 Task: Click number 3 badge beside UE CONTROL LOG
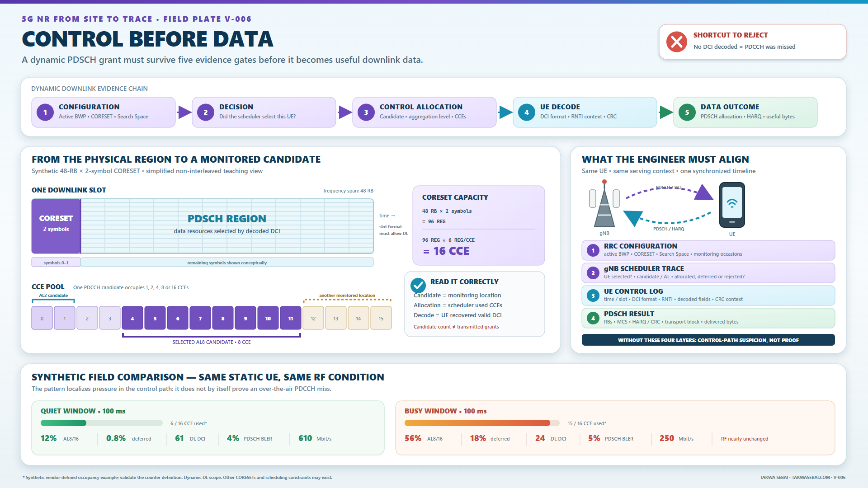(593, 296)
